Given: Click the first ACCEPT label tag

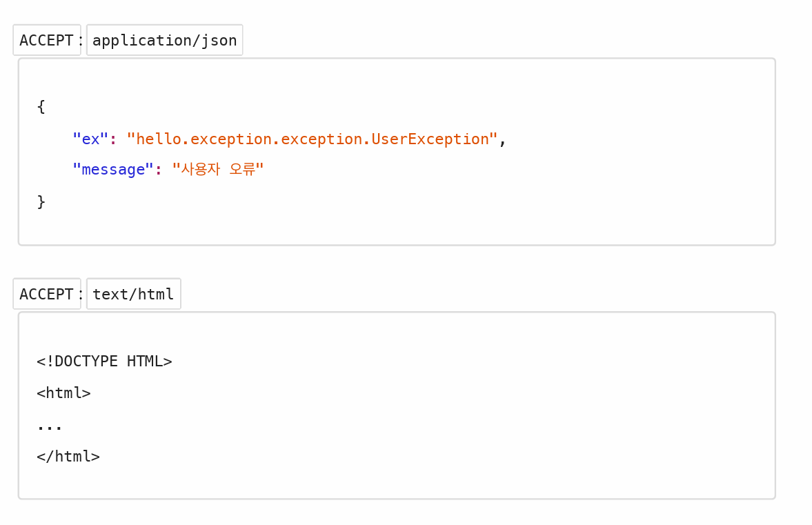Looking at the screenshot, I should (x=47, y=40).
